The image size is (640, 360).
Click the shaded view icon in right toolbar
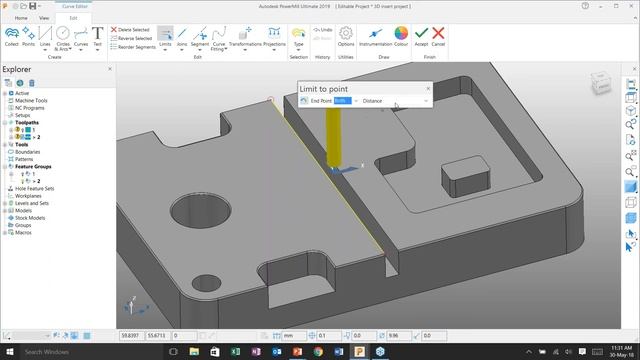631,187
